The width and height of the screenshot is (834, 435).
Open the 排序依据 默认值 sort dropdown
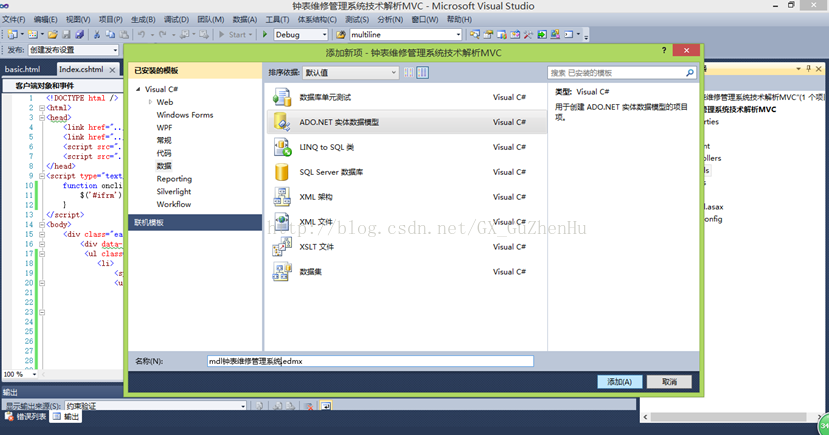pos(350,73)
